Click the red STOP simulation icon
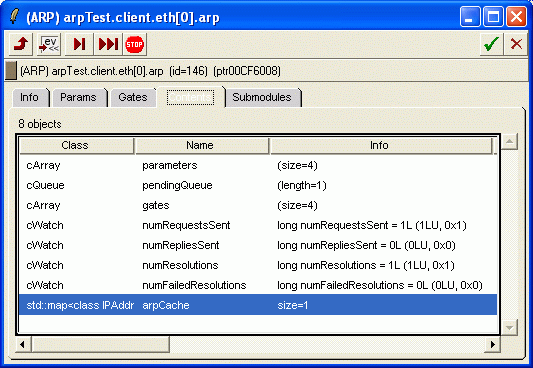The height and width of the screenshot is (368, 533). point(135,44)
